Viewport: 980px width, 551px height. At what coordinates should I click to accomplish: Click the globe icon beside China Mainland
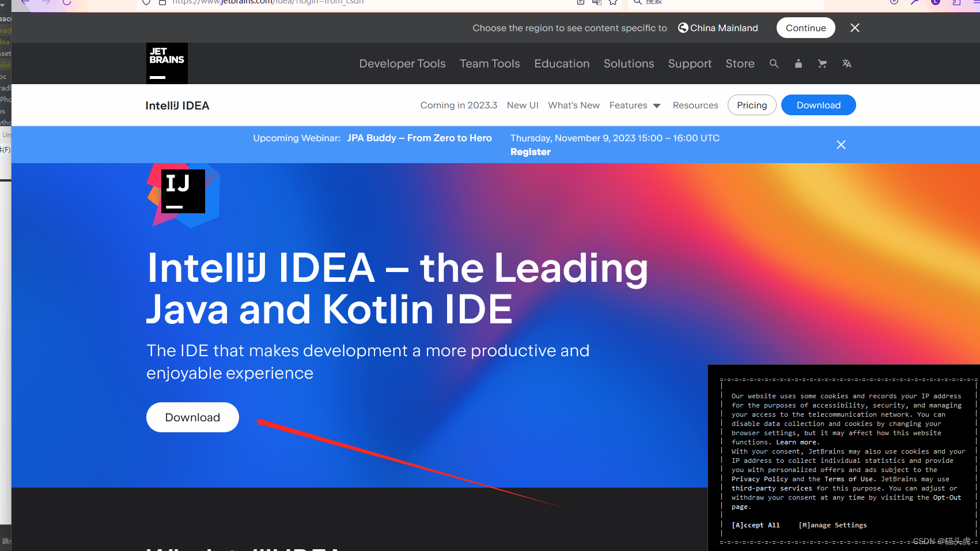[x=683, y=28]
